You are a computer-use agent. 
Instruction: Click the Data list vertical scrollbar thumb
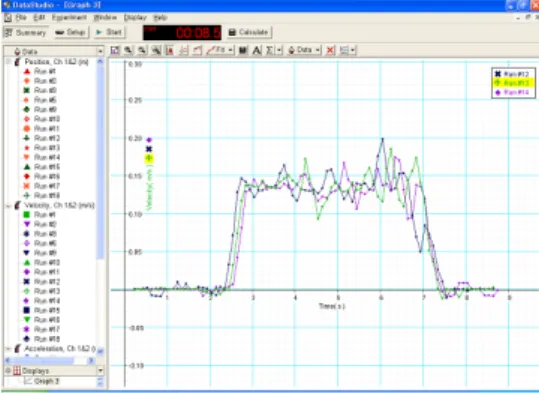[100, 162]
